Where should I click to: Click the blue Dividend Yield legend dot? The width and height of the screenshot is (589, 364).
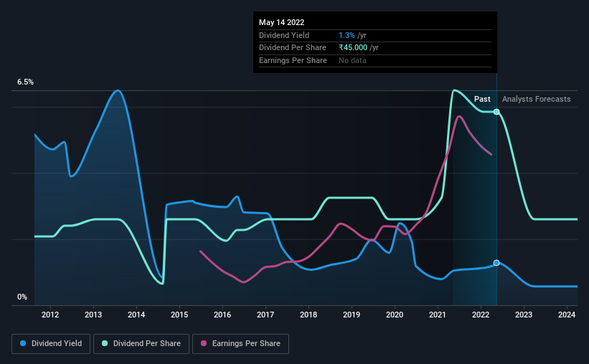pos(23,343)
